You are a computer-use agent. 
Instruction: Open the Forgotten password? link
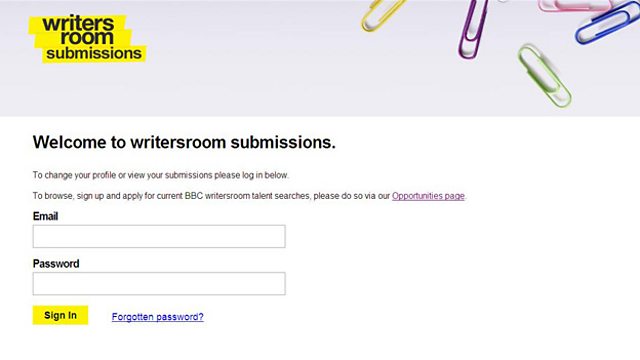pos(158,317)
